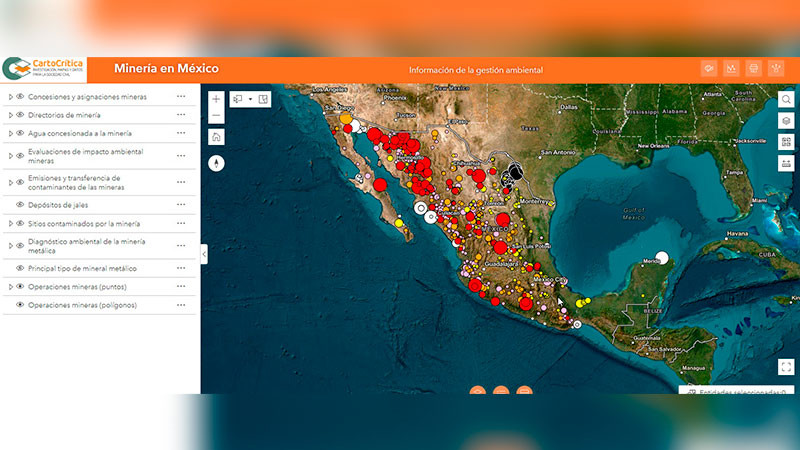Screen dimensions: 800x450
Task: Clear the map selection icon
Action: [x=263, y=99]
